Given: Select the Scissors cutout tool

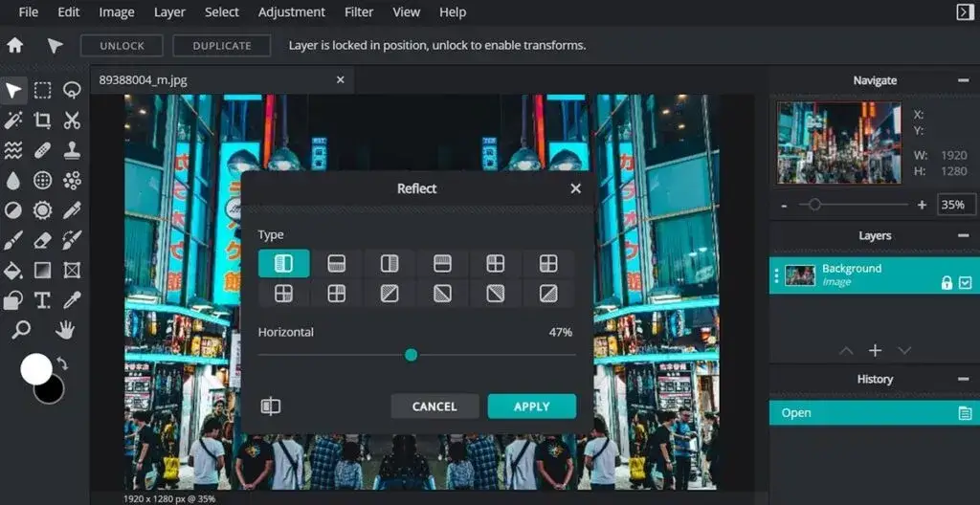Looking at the screenshot, I should 72,121.
